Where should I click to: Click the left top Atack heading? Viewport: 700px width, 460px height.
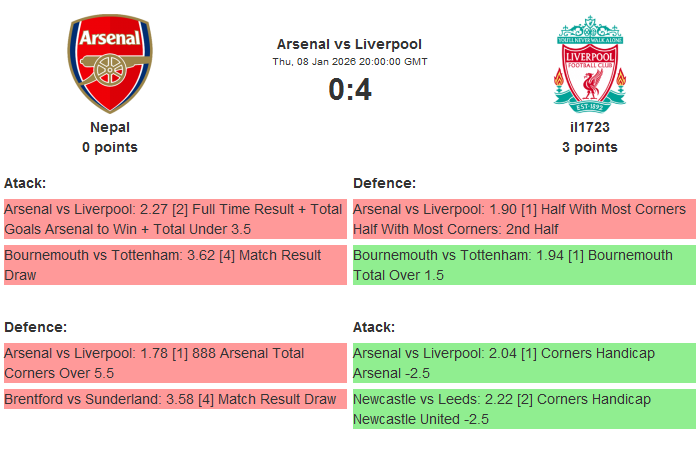[25, 183]
